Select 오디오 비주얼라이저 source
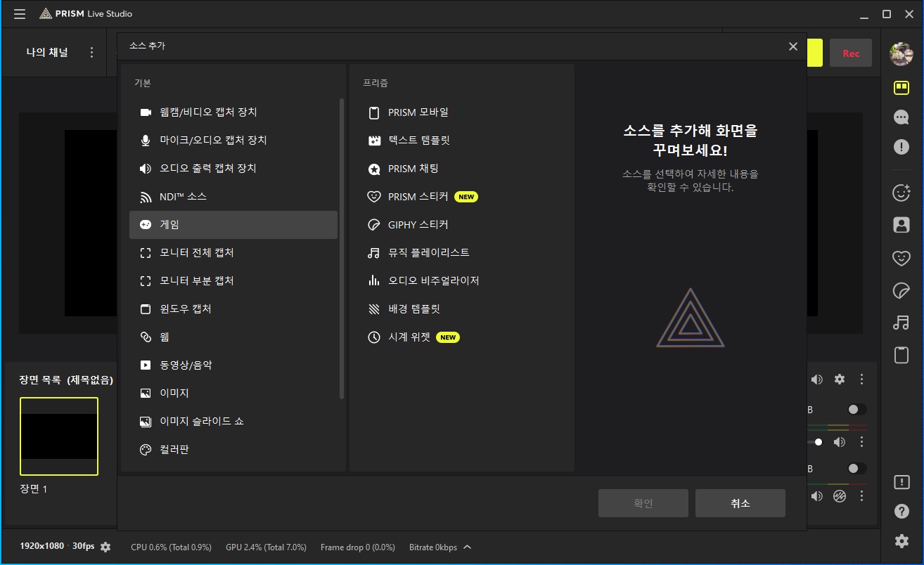Viewport: 924px width, 565px height. pos(462,281)
